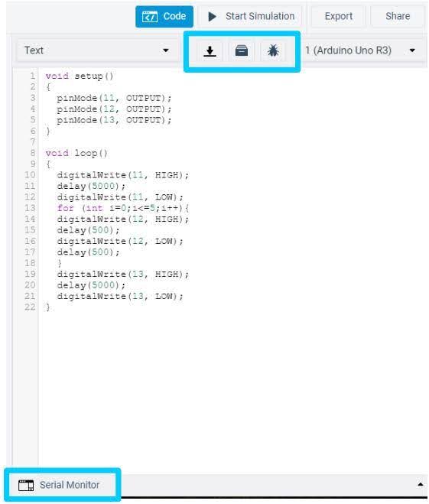Screen dimensions: 429x504
Task: Toggle the Code panel button
Action: (164, 16)
